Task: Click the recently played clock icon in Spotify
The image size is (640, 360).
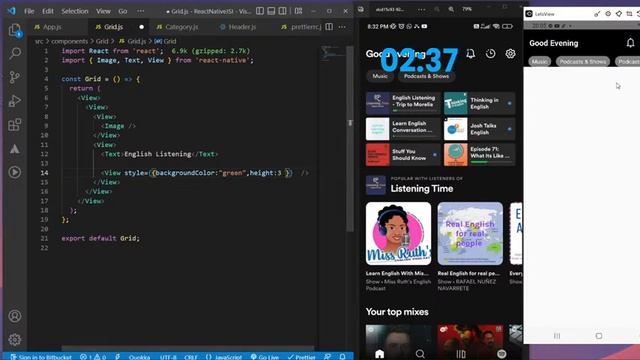Action: (491, 53)
